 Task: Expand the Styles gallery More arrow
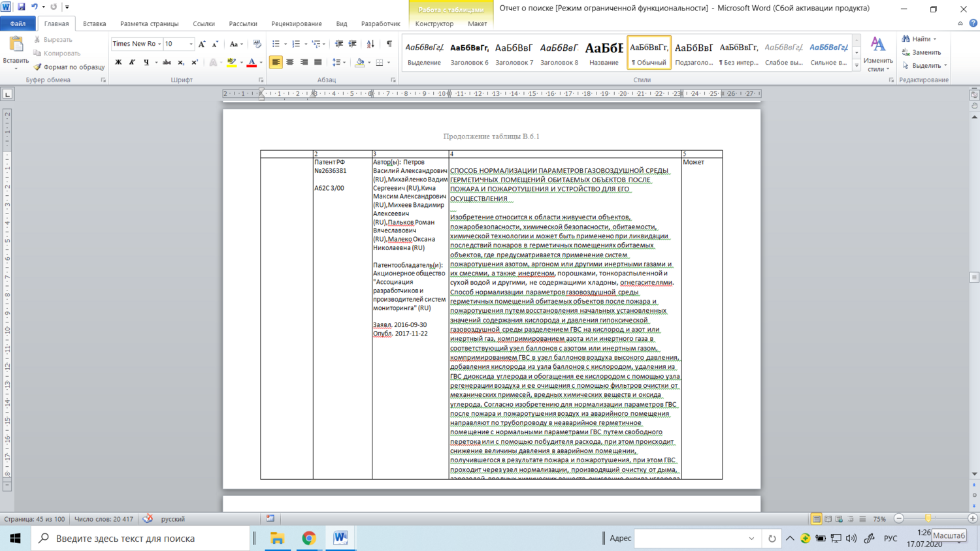[x=857, y=65]
